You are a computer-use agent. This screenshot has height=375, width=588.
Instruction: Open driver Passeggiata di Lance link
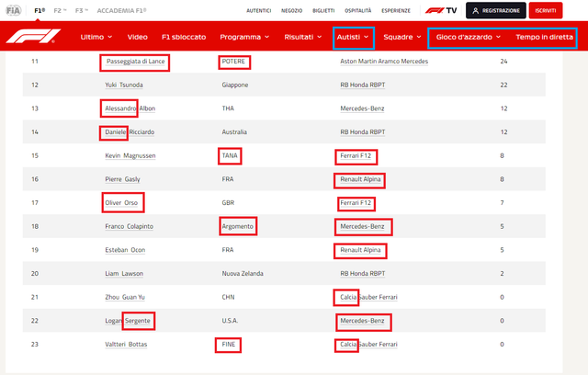pyautogui.click(x=135, y=62)
